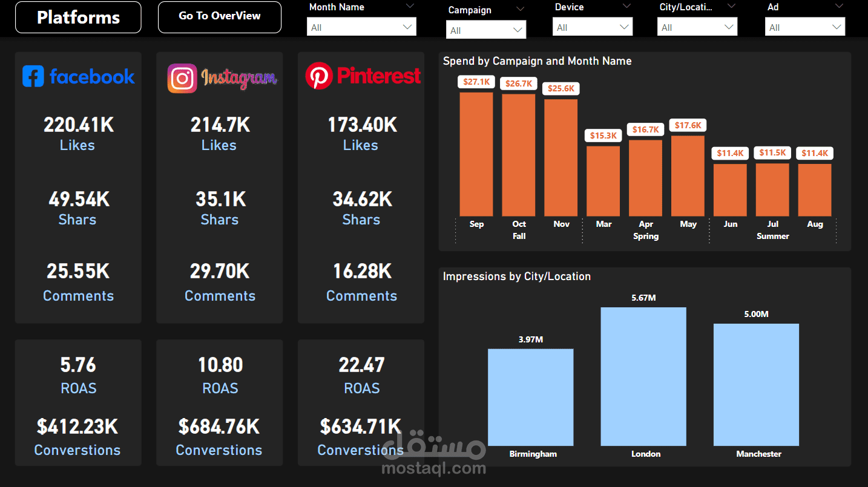Open the Month Name filter dropdown

408,27
